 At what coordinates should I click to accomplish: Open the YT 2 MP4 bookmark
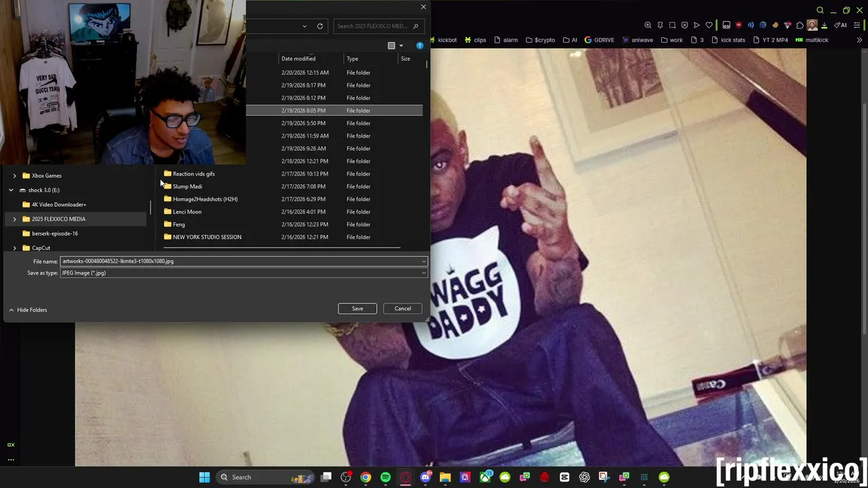(x=770, y=40)
